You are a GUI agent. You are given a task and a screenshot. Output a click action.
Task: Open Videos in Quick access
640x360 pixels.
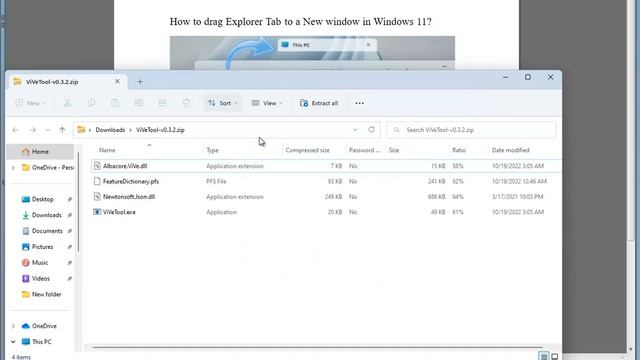41,279
